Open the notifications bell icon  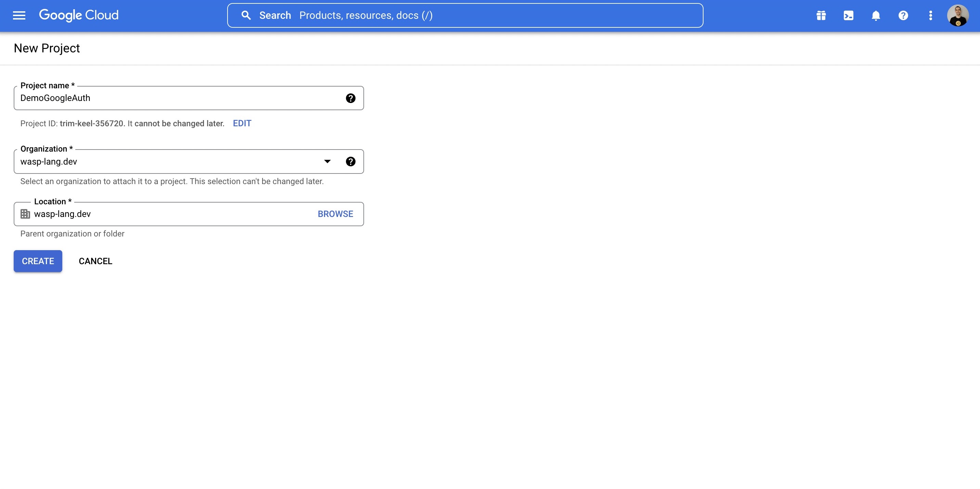point(876,16)
